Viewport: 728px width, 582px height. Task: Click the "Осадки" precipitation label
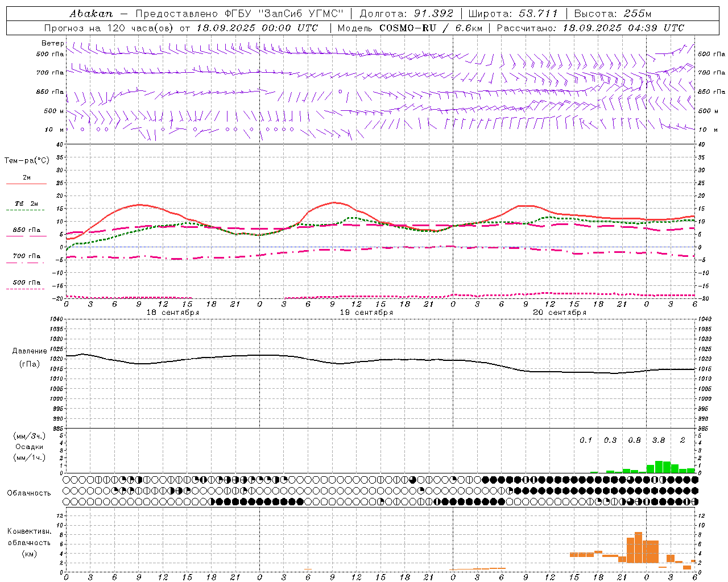pos(29,447)
